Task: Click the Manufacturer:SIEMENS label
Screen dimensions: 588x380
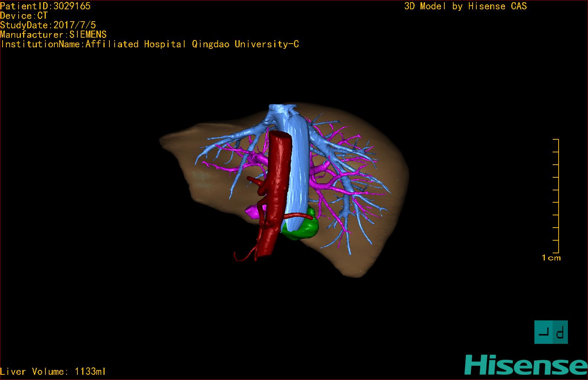Action: (53, 35)
